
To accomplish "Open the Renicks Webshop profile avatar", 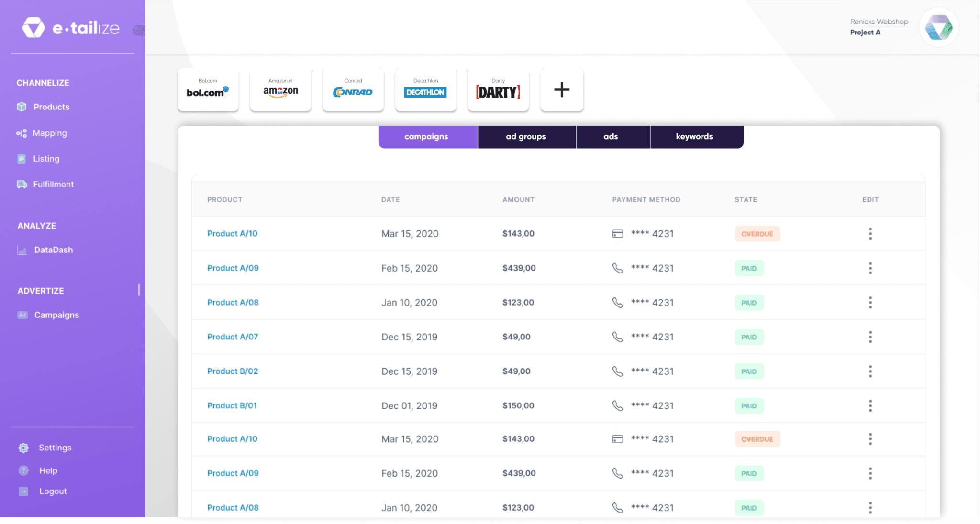I will click(939, 27).
